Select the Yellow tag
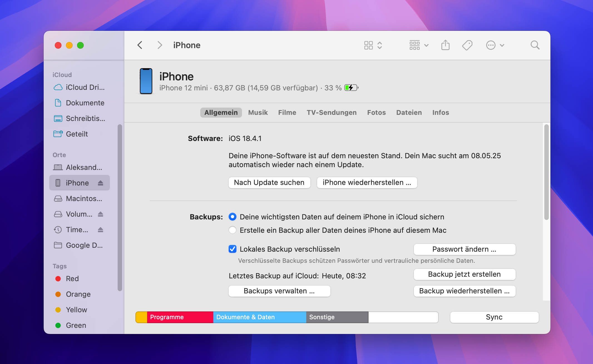The height and width of the screenshot is (364, 593). click(80, 310)
